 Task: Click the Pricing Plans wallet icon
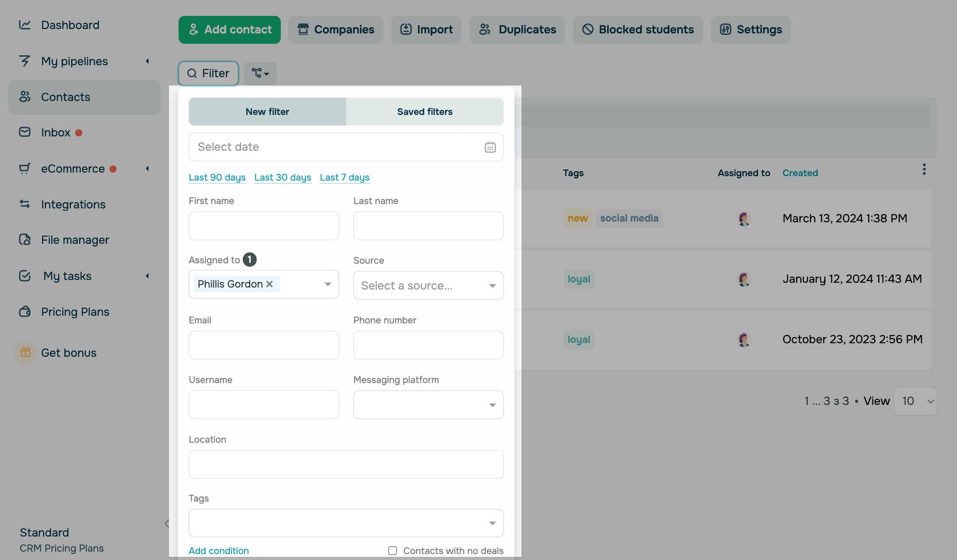pyautogui.click(x=25, y=311)
